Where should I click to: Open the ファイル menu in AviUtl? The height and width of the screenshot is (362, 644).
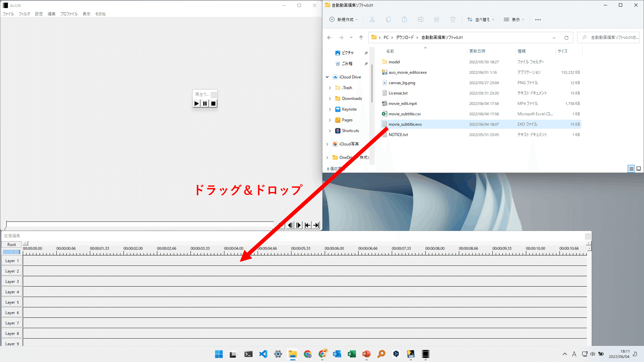click(x=8, y=14)
